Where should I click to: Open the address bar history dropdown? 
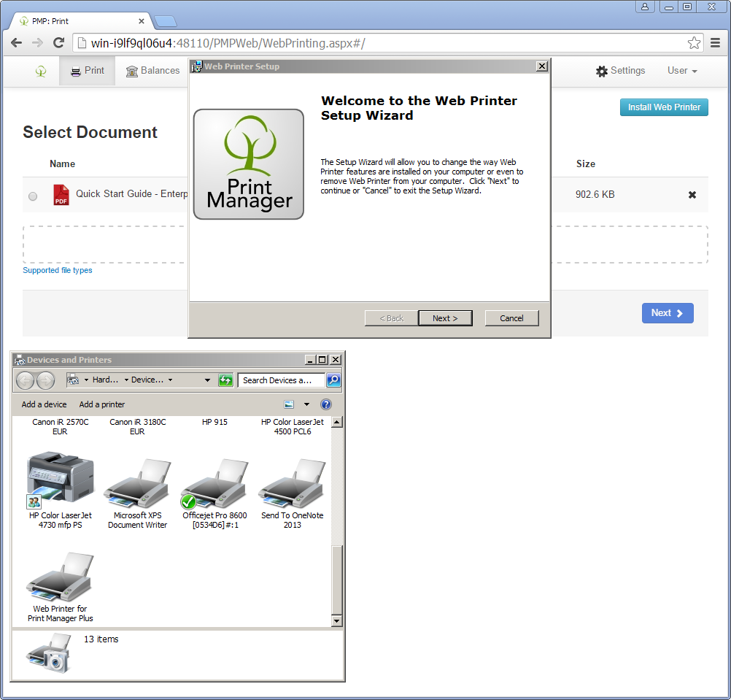(x=207, y=380)
